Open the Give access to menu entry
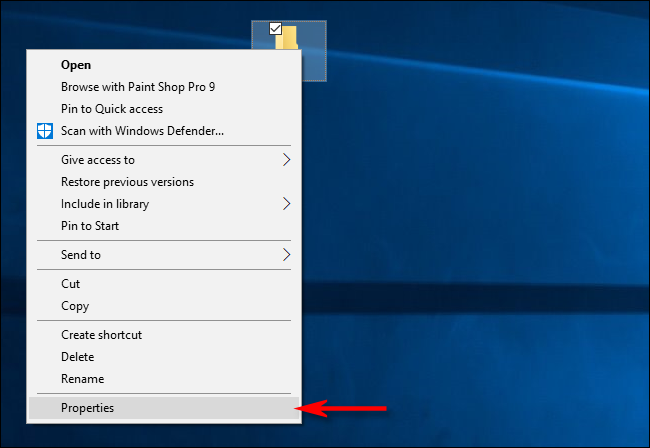The image size is (650, 448). (98, 160)
